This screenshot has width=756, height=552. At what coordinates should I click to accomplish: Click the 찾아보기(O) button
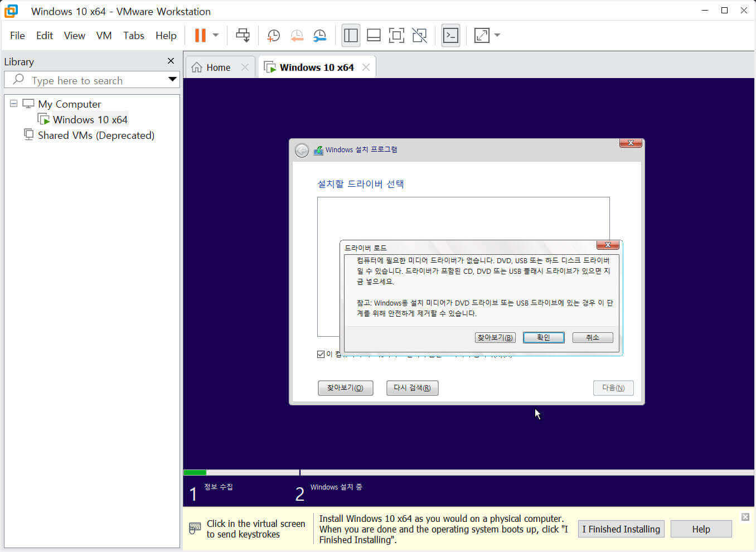(x=345, y=388)
